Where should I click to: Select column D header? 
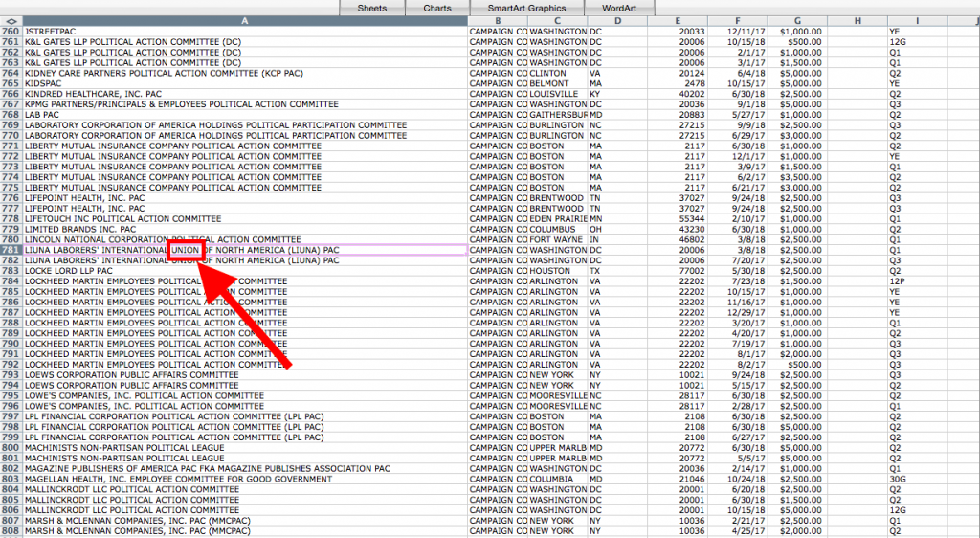click(617, 21)
